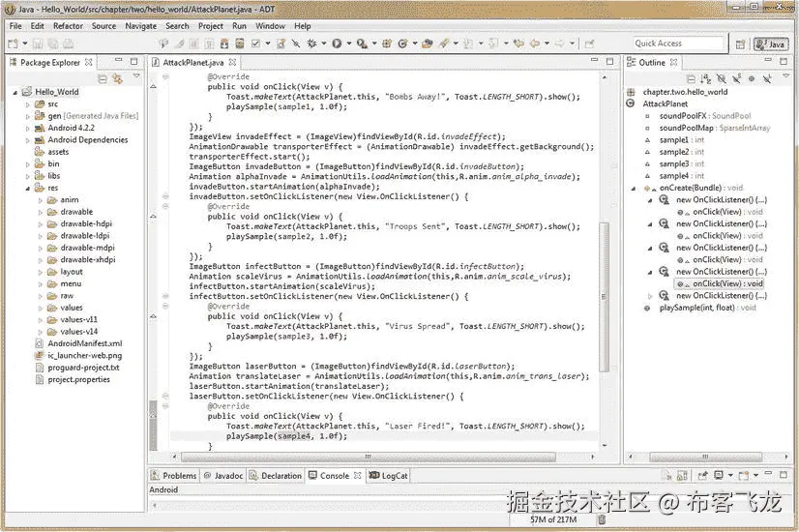The width and height of the screenshot is (799, 532).
Task: Switch to the Javadoc tab
Action: pyautogui.click(x=223, y=476)
